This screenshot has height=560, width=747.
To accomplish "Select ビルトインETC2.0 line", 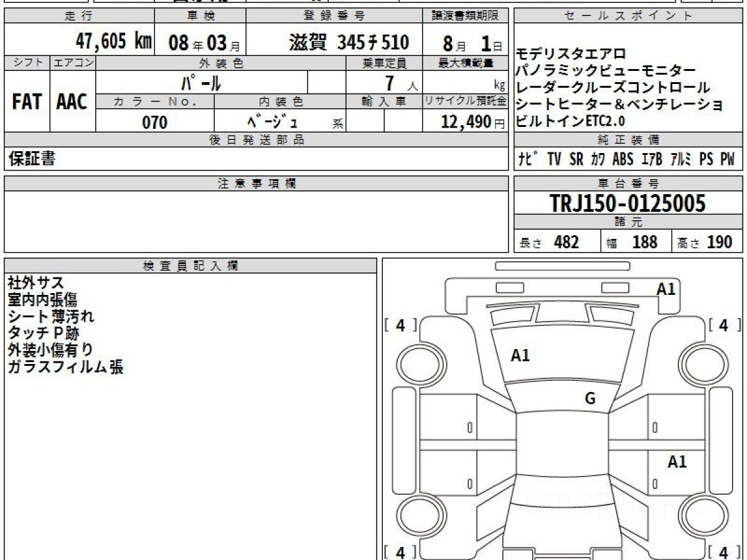I will [x=570, y=121].
